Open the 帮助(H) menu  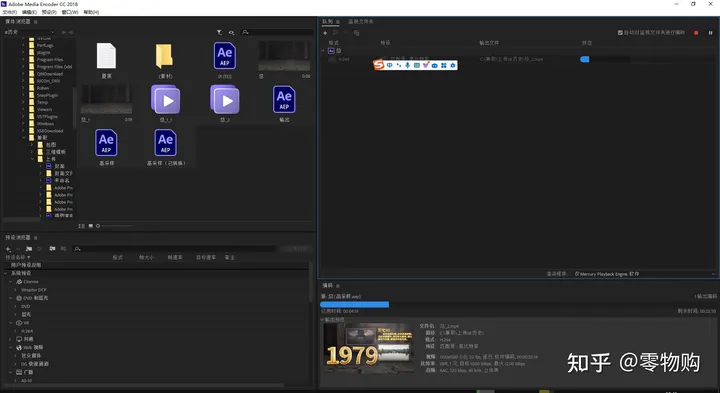[91, 12]
